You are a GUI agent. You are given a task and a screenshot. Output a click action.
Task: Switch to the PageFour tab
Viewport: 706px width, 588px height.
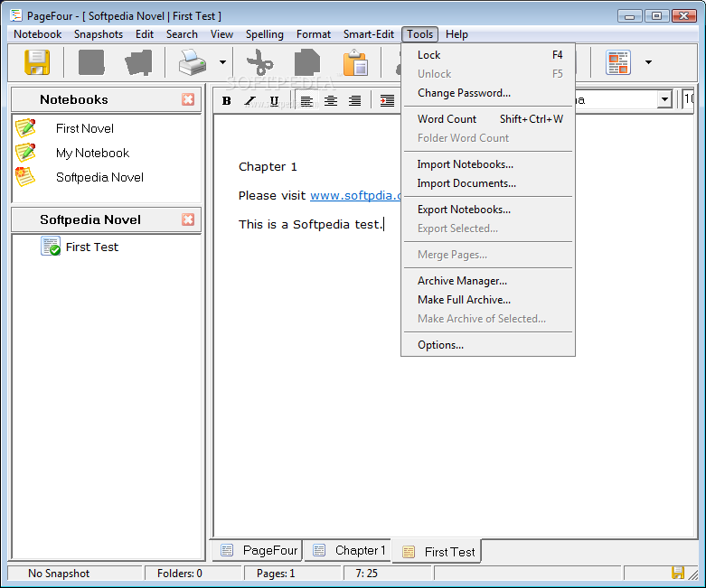click(258, 550)
